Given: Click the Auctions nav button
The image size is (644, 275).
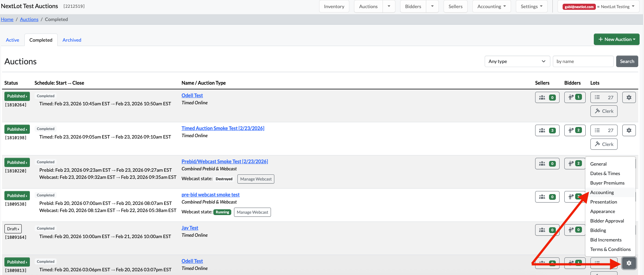Looking at the screenshot, I should click(368, 6).
